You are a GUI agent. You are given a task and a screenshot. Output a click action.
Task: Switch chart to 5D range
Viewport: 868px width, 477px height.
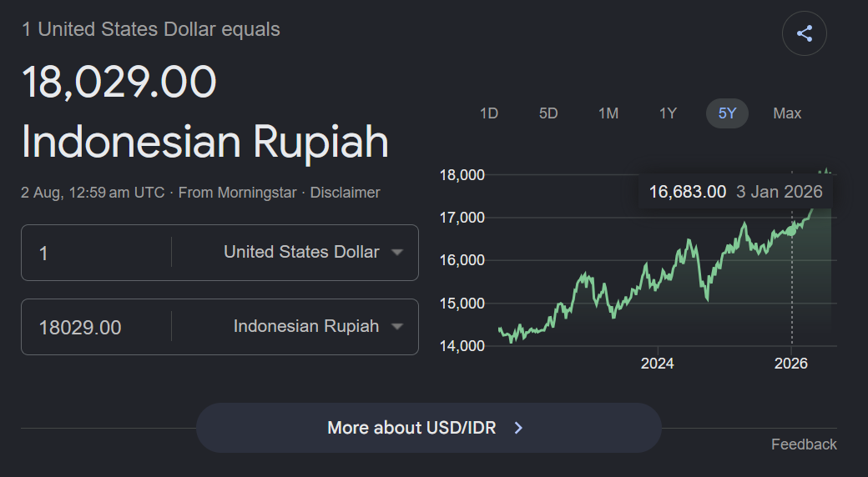pyautogui.click(x=548, y=113)
